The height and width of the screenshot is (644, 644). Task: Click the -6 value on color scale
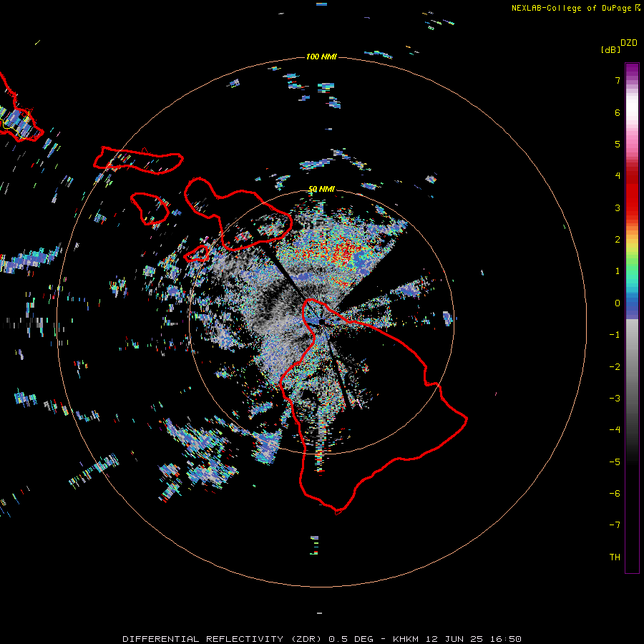tap(615, 494)
